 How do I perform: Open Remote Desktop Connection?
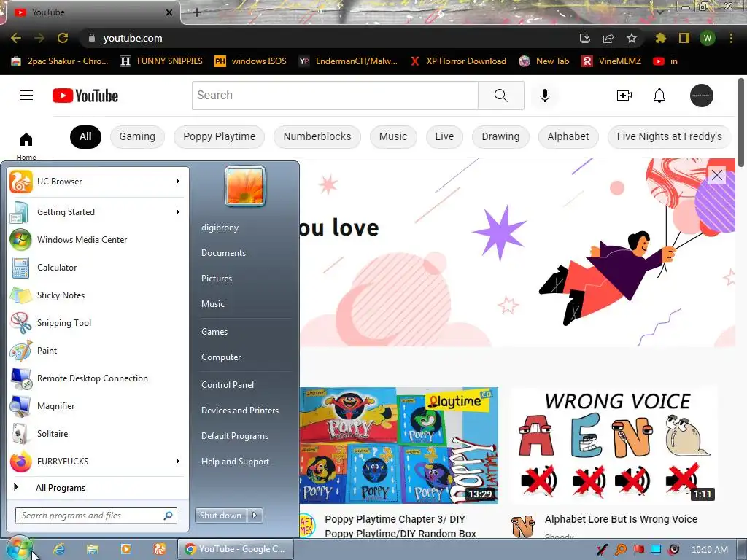[x=97, y=378]
